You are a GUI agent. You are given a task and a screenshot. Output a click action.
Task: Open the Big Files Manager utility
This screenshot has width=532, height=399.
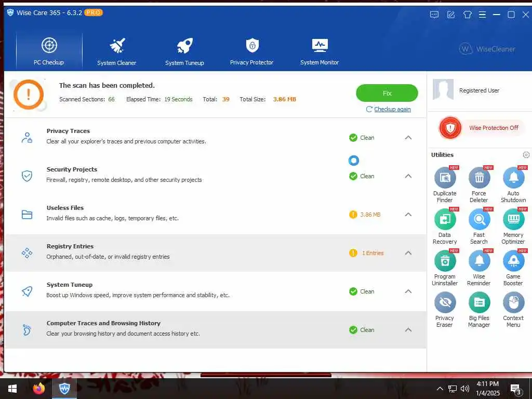click(x=479, y=310)
